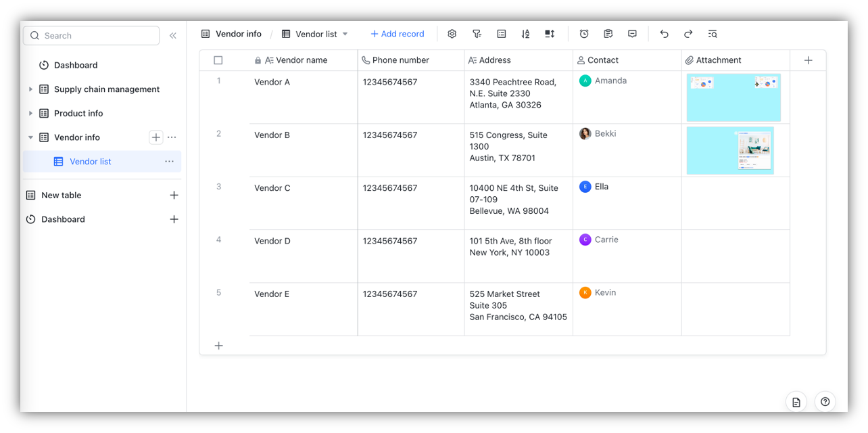Screen dimensions: 868x433
Task: Click plus next to New table
Action: pyautogui.click(x=174, y=195)
